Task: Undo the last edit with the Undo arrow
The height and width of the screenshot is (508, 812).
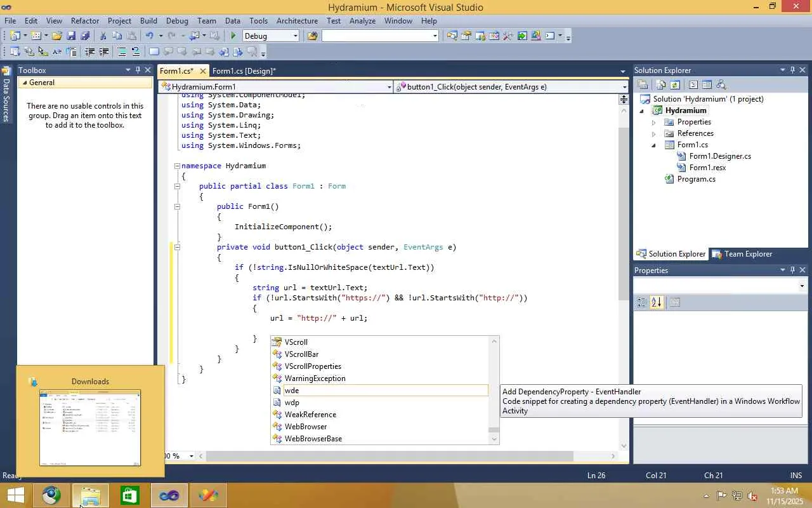Action: click(x=149, y=36)
